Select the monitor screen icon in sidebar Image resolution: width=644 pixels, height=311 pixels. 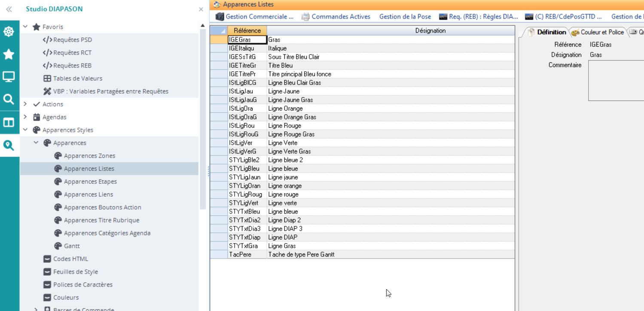click(9, 77)
